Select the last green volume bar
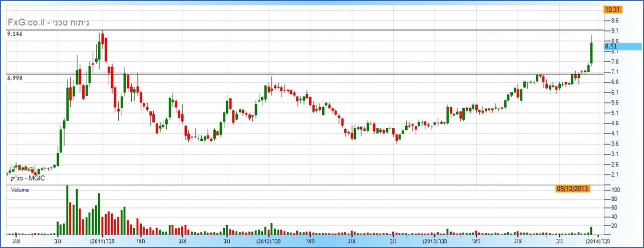This screenshot has height=248, width=644. (591, 230)
